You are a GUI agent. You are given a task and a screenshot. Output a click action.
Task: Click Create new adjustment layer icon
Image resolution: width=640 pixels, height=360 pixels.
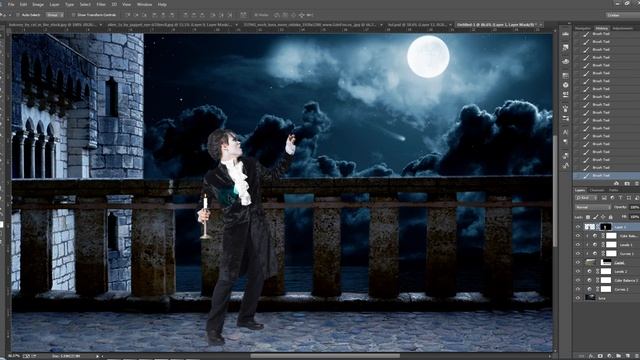point(609,356)
